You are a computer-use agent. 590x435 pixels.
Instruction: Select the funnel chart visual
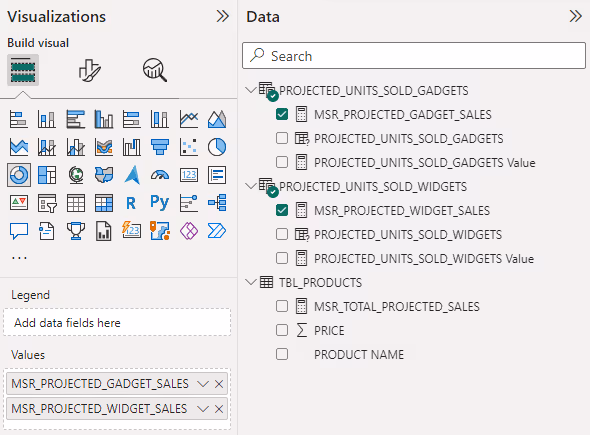point(160,147)
